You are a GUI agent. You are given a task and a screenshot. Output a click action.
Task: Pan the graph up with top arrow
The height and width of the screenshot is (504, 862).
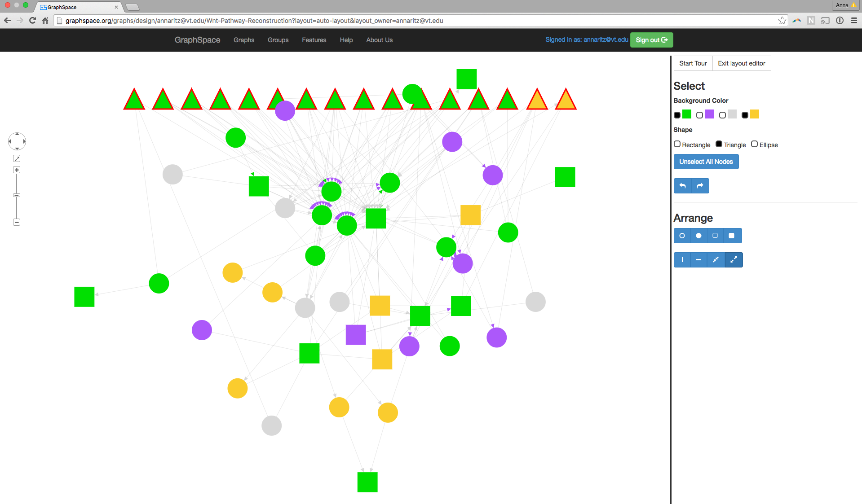click(x=17, y=134)
